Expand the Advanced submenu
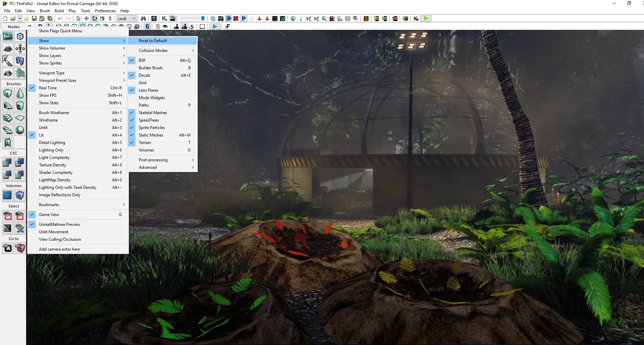644x345 pixels. (163, 167)
